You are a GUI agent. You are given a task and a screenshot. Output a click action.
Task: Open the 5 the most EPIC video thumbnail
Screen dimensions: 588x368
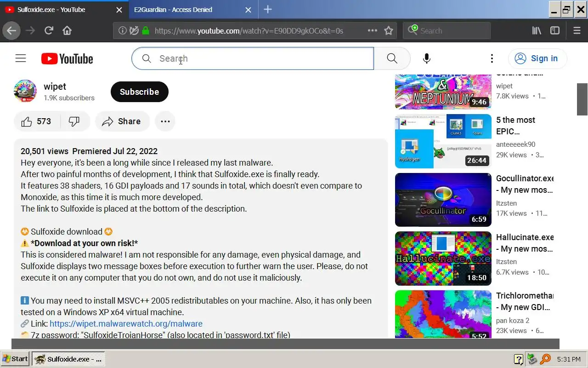click(443, 141)
